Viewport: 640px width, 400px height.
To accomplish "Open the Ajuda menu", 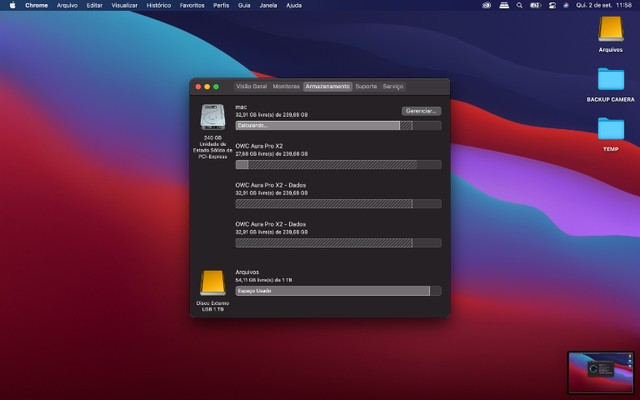I will tap(294, 5).
